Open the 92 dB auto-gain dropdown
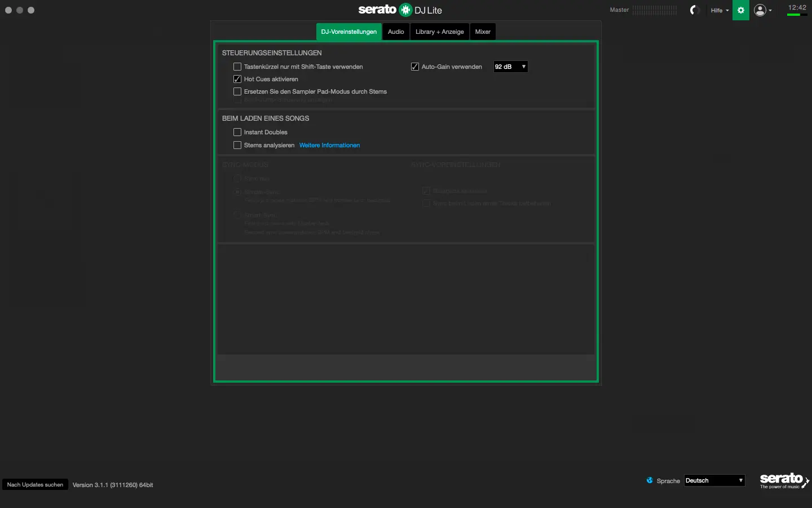Image resolution: width=812 pixels, height=508 pixels. click(510, 67)
